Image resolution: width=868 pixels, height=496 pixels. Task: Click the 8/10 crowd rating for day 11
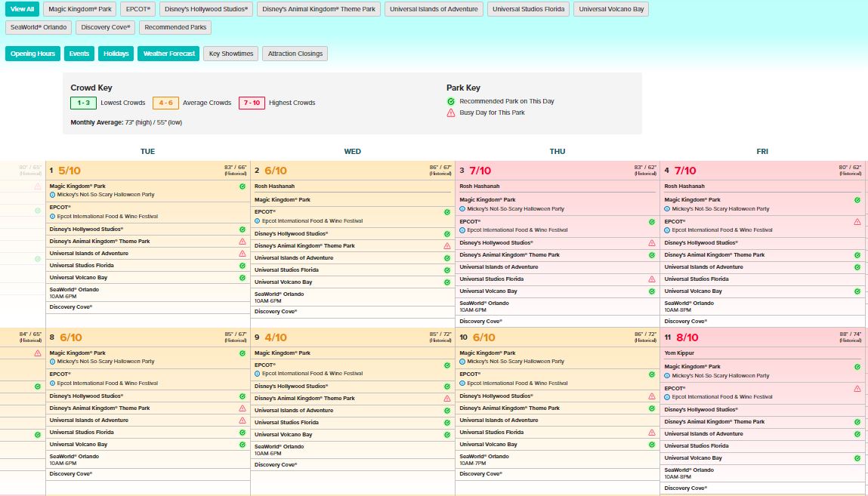(x=687, y=337)
